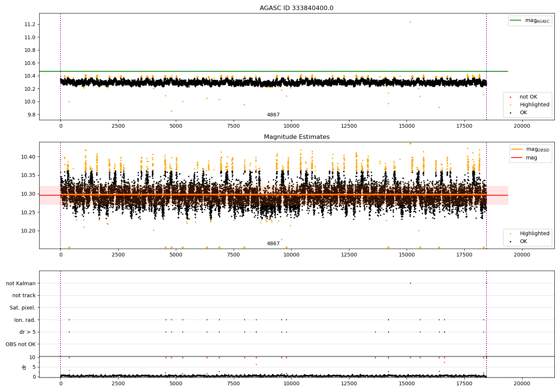
Task: Click the 5000 x-axis tick in bottom plot
Action: click(176, 383)
